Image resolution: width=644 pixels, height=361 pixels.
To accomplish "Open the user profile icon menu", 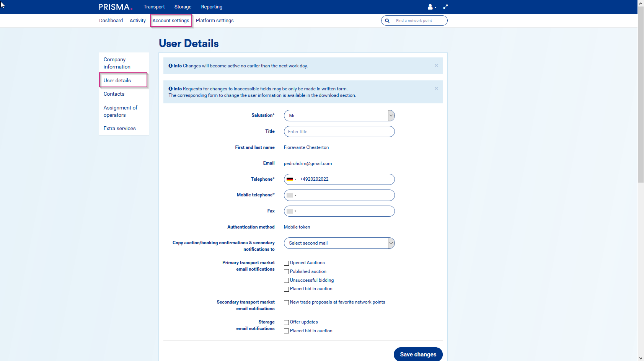I will point(431,7).
